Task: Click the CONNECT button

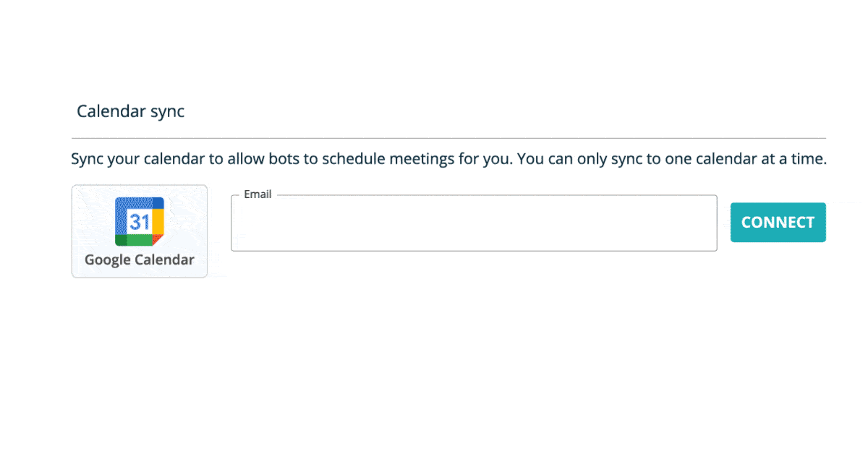Action: point(778,223)
